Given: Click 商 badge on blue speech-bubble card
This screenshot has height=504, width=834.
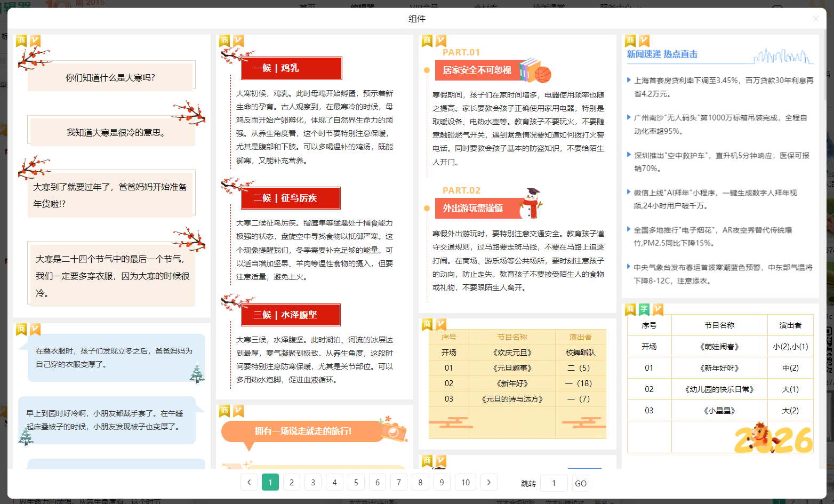Looking at the screenshot, I should (21, 329).
